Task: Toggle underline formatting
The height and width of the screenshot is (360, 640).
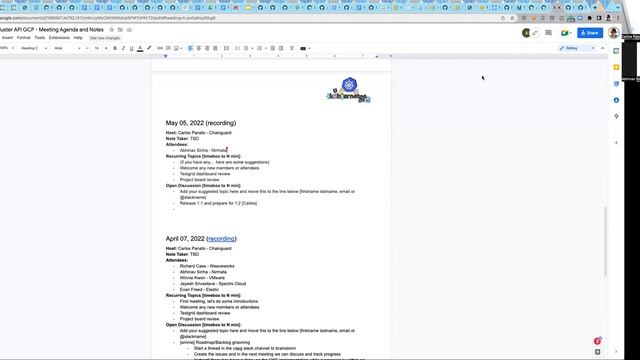Action: [131, 48]
